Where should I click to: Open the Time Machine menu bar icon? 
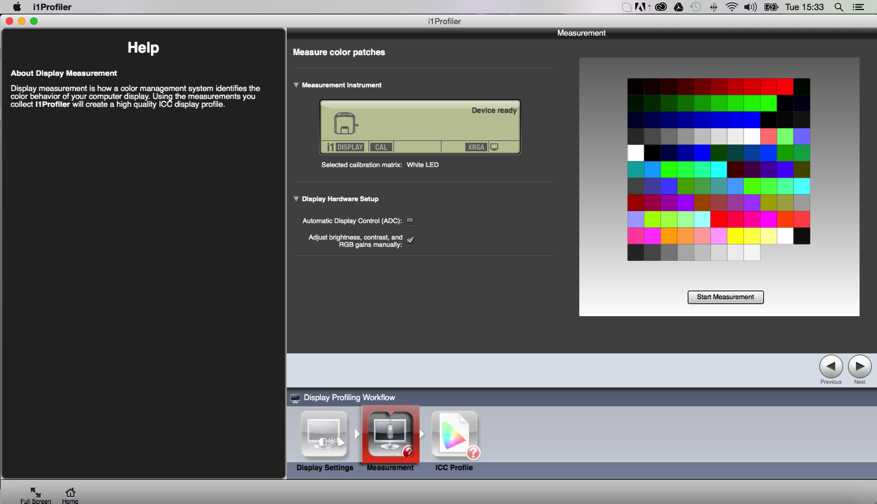(x=695, y=7)
